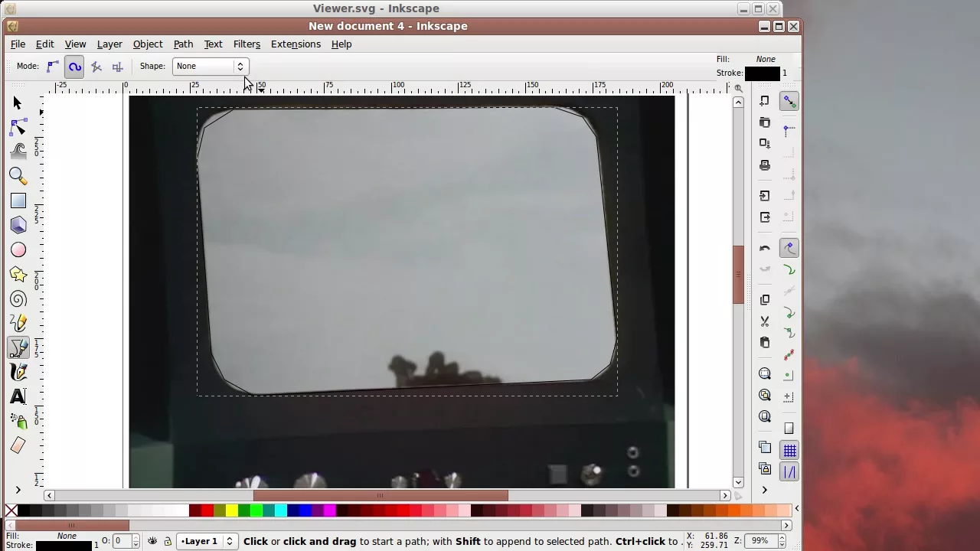The image size is (980, 551).
Task: Expand the color palette menu arrow
Action: coord(796,508)
